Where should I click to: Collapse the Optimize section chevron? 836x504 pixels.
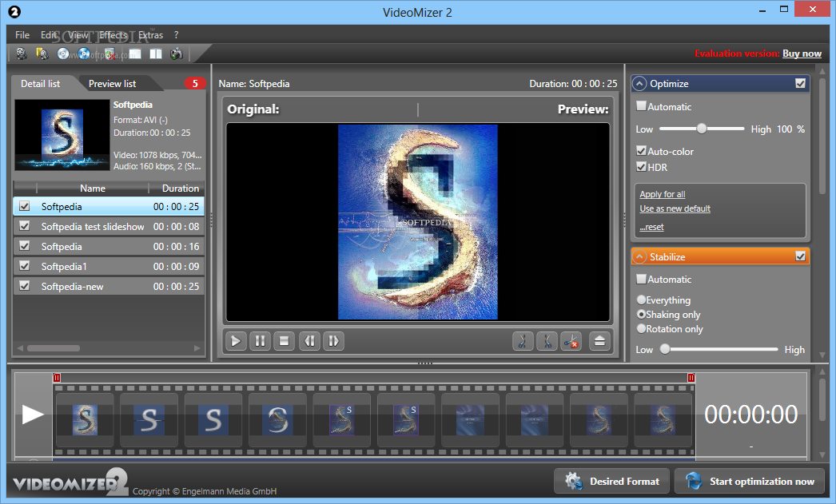[x=639, y=84]
